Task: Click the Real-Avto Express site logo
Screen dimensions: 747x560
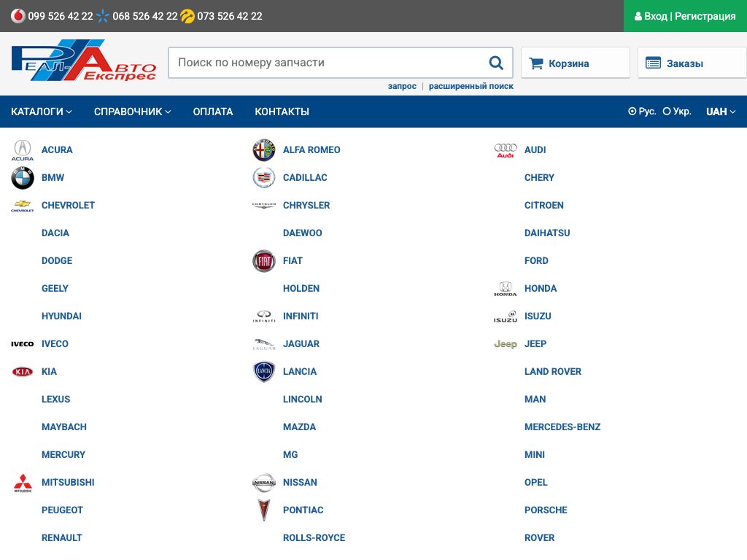Action: (x=84, y=60)
